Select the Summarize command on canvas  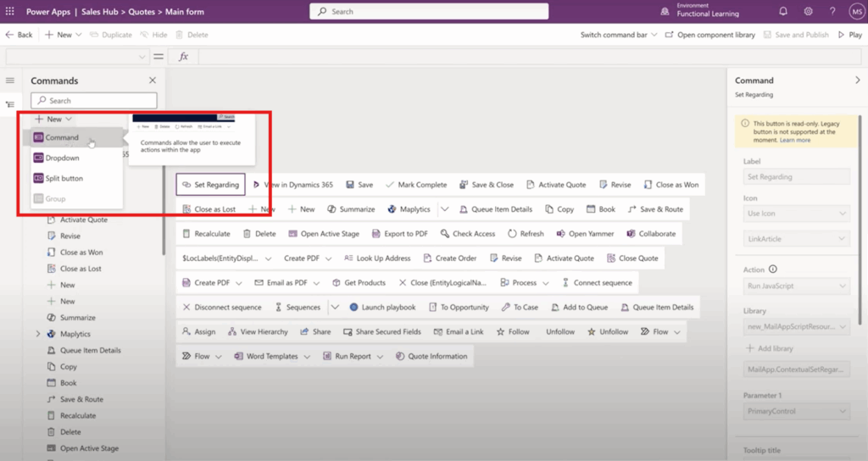tap(351, 209)
